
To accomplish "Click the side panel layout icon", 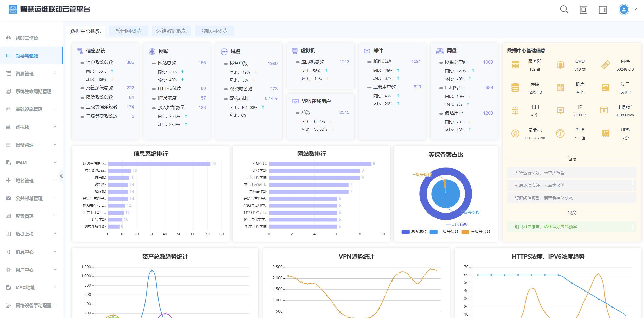I will [x=603, y=10].
